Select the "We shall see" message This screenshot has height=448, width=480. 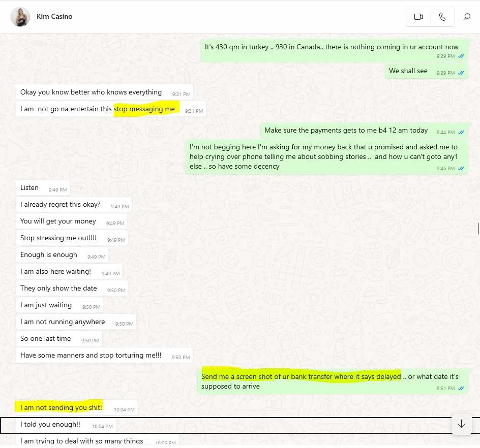click(426, 71)
